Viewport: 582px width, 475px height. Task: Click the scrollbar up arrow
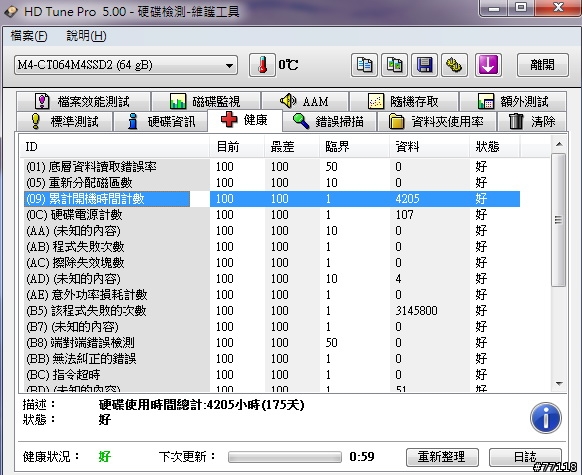(x=559, y=144)
